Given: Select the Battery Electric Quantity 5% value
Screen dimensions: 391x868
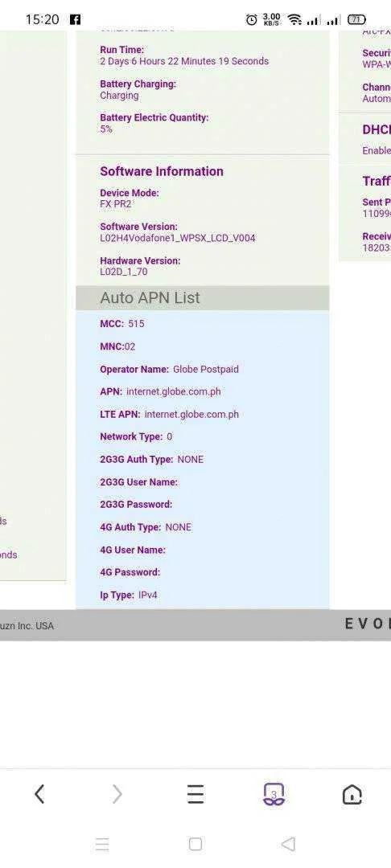Looking at the screenshot, I should pos(105,129).
